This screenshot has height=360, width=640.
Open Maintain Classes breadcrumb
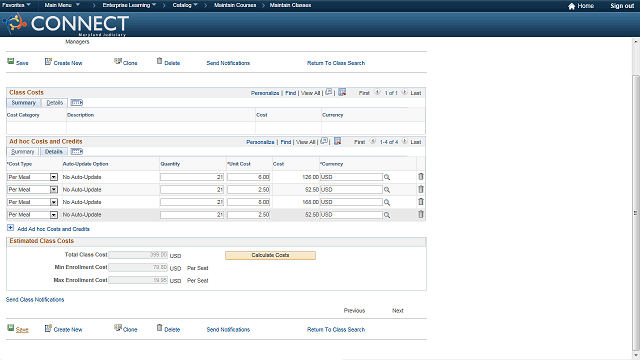click(x=290, y=5)
